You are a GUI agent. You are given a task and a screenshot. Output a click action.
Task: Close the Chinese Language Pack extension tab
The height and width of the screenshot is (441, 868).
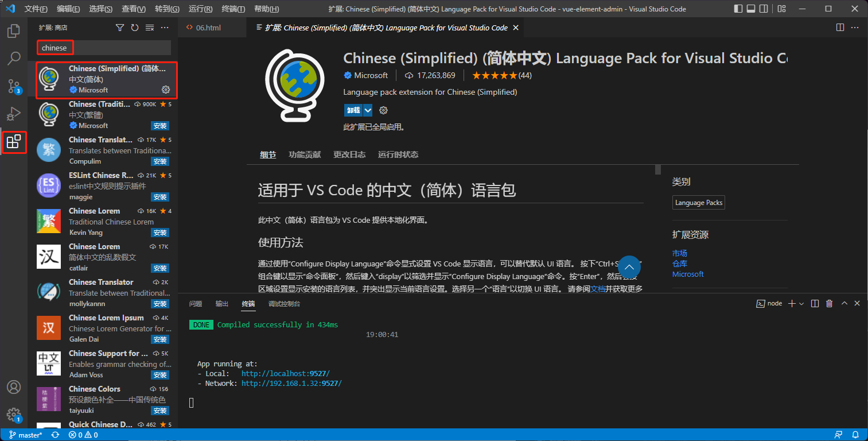[x=515, y=28]
